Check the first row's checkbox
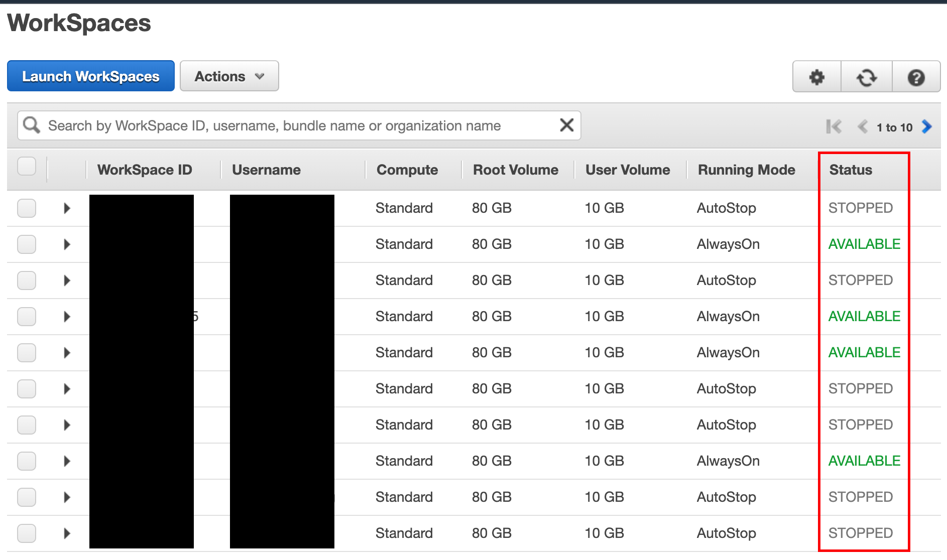Viewport: 947px width, 560px height. click(27, 208)
